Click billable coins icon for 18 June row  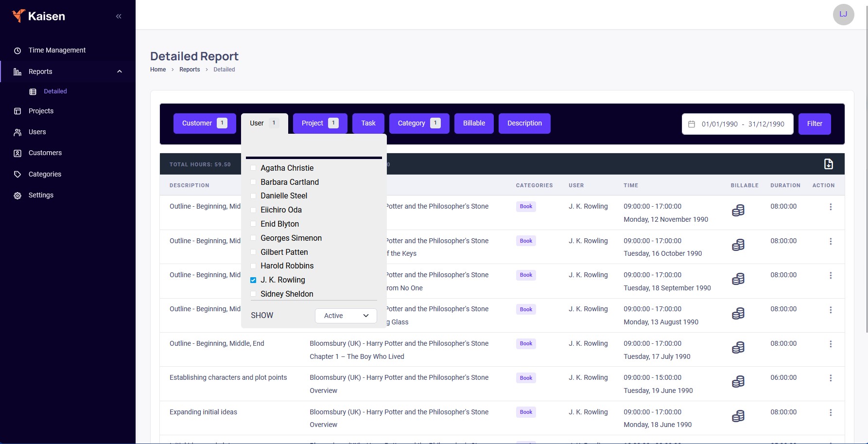coord(738,416)
